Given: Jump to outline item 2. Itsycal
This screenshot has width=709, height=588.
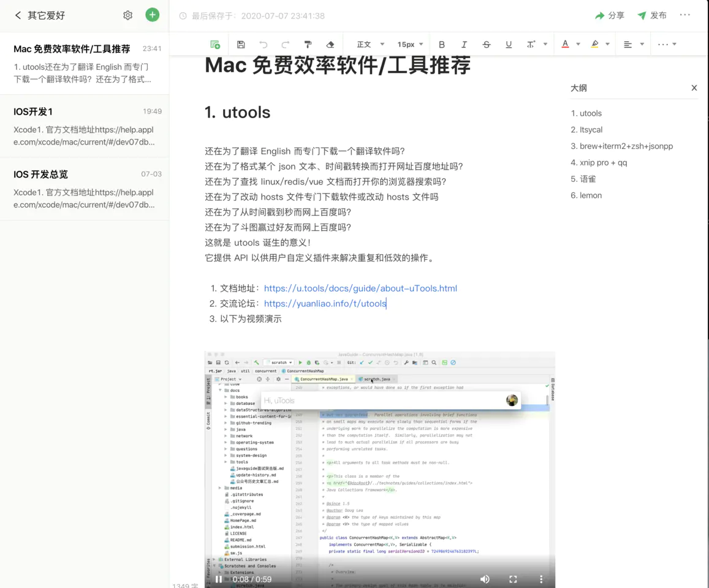Looking at the screenshot, I should (586, 130).
